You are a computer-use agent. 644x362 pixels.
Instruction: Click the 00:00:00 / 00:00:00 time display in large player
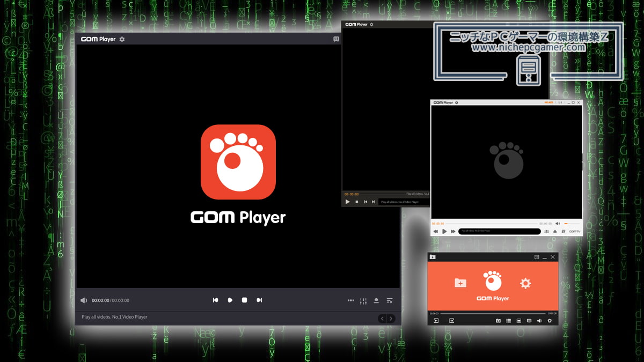point(111,300)
